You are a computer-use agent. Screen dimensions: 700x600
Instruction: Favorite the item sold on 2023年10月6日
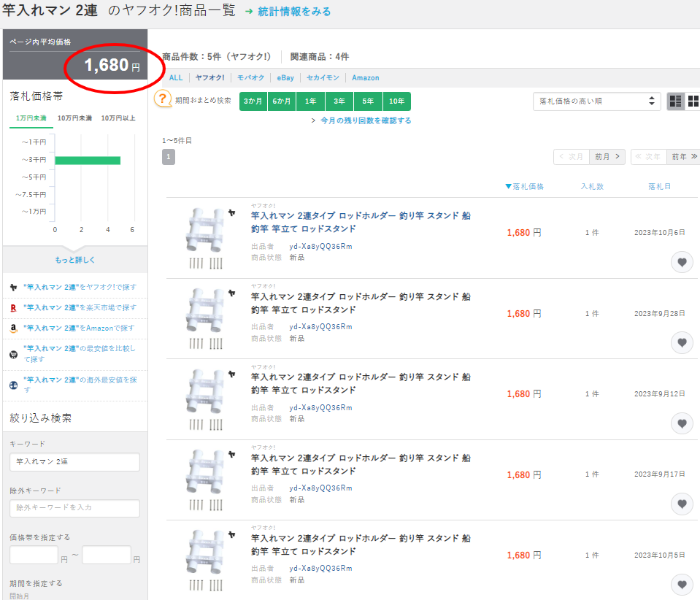pyautogui.click(x=682, y=263)
